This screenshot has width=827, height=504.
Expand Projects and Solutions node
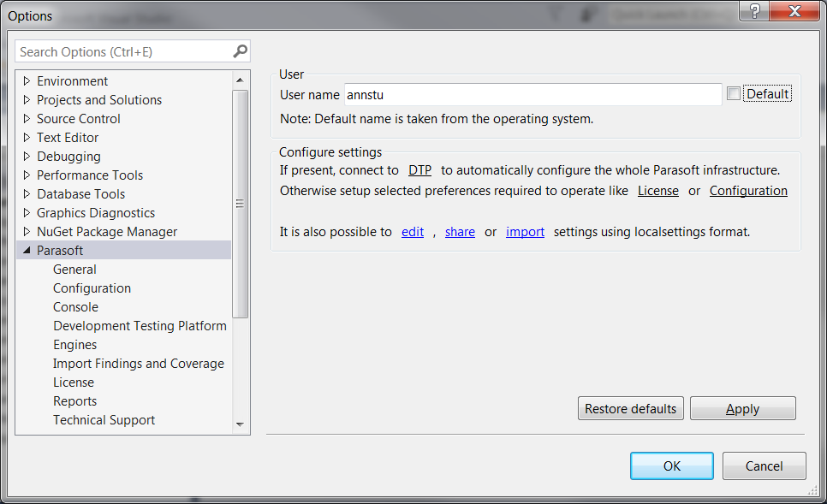[27, 99]
